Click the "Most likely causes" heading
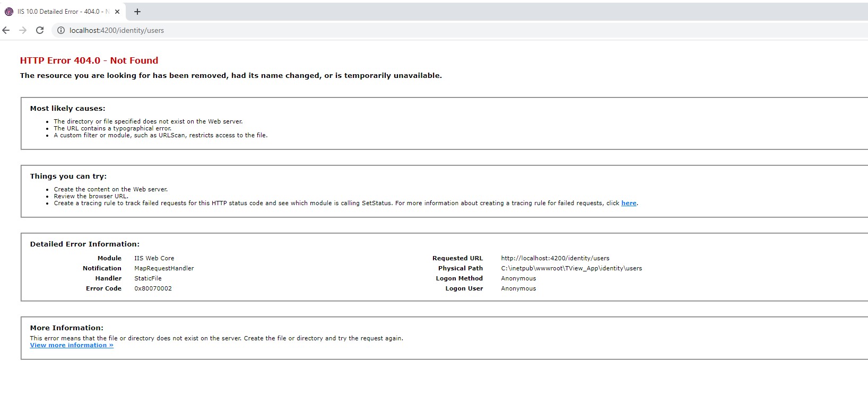Viewport: 868px width, 405px height. tap(67, 108)
